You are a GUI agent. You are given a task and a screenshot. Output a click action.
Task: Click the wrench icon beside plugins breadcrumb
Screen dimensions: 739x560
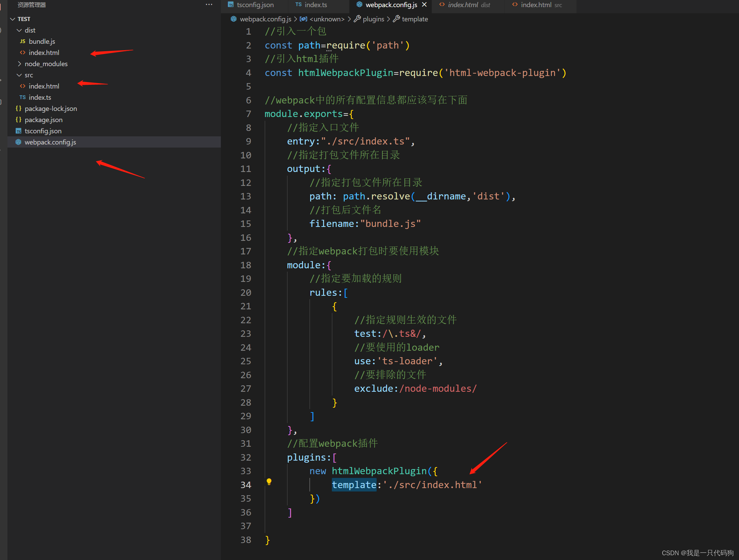357,19
